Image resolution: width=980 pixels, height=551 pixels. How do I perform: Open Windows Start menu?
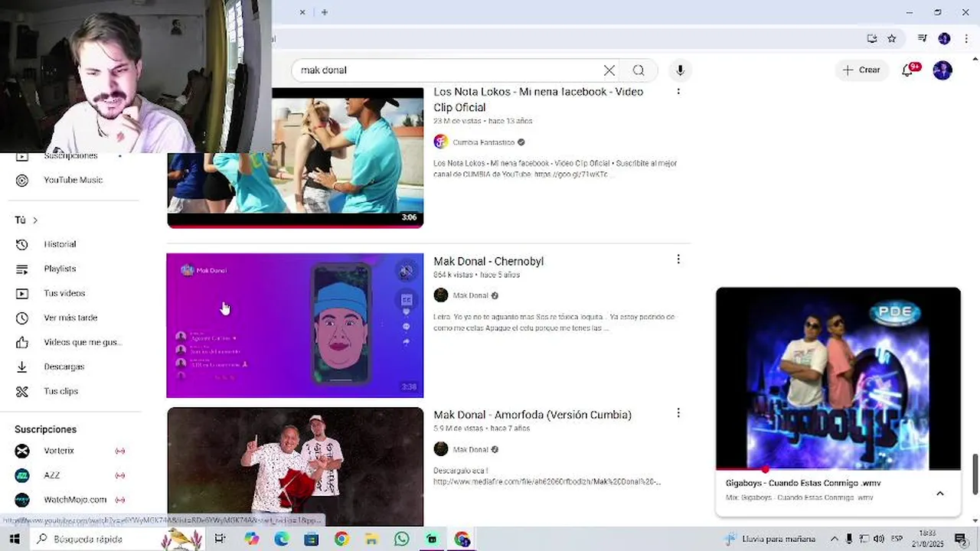coord(14,539)
